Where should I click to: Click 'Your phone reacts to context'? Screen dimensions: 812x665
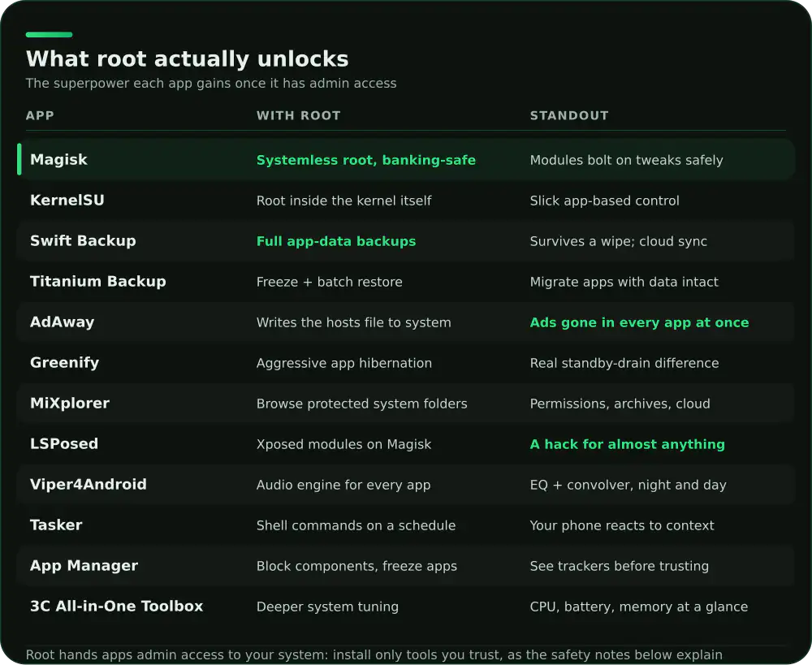point(622,525)
